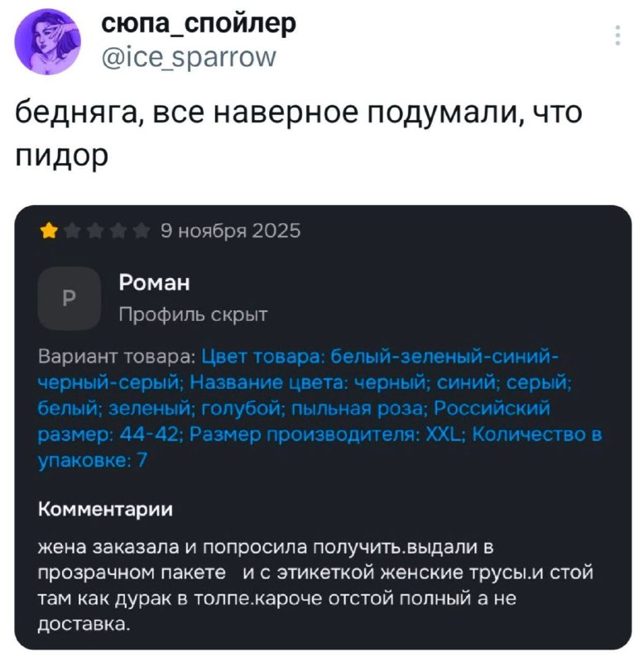Open the @ice_sparrow handle link
Screen dimensions: 644x662
click(x=189, y=57)
